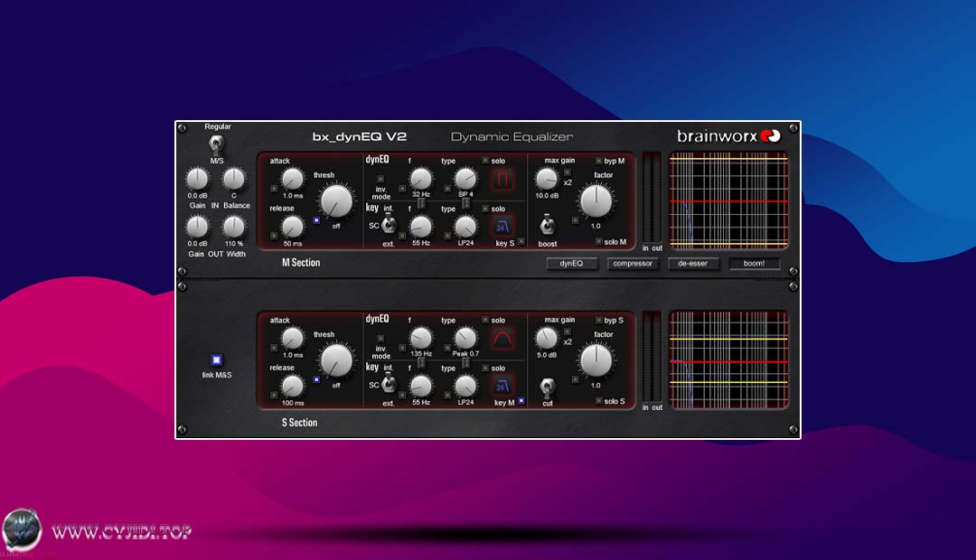Select the boom! preset tab

click(x=754, y=263)
